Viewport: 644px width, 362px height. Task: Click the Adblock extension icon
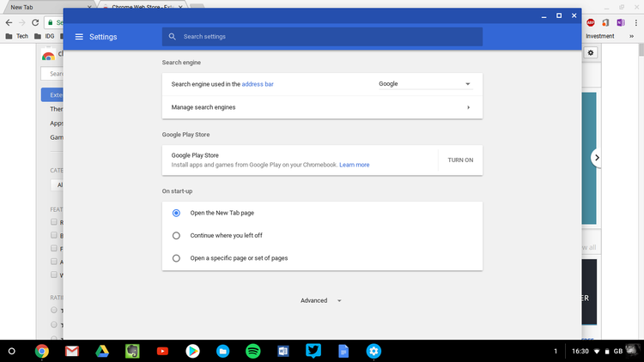click(x=591, y=22)
